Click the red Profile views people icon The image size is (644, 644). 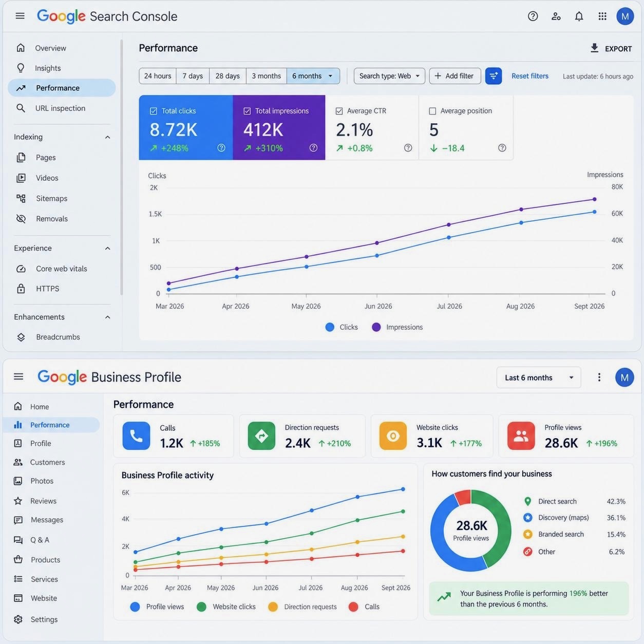521,436
